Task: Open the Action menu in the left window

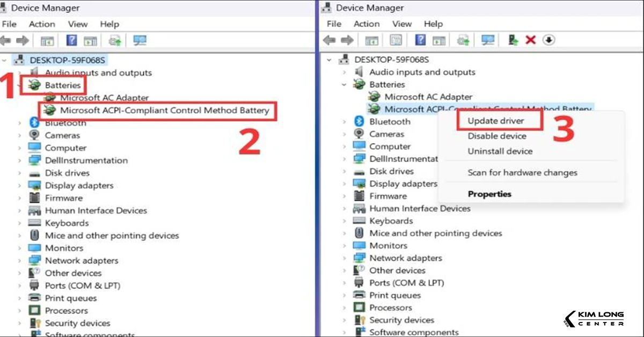Action: coord(42,24)
